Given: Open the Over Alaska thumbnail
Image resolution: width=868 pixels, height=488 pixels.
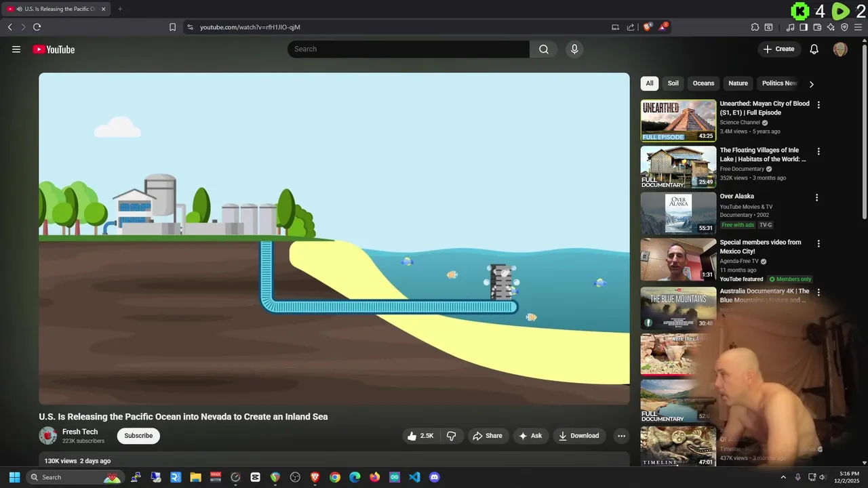Looking at the screenshot, I should click(678, 213).
